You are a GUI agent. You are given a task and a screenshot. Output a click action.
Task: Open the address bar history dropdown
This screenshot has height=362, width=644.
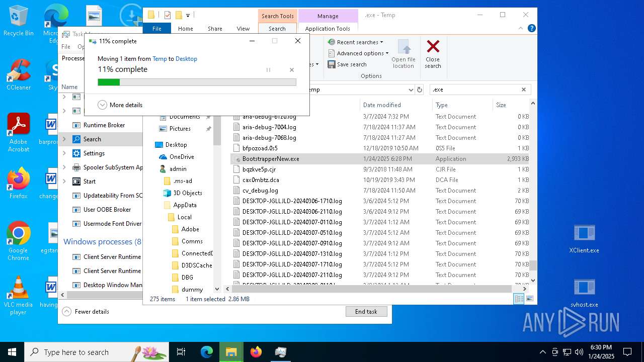(411, 89)
